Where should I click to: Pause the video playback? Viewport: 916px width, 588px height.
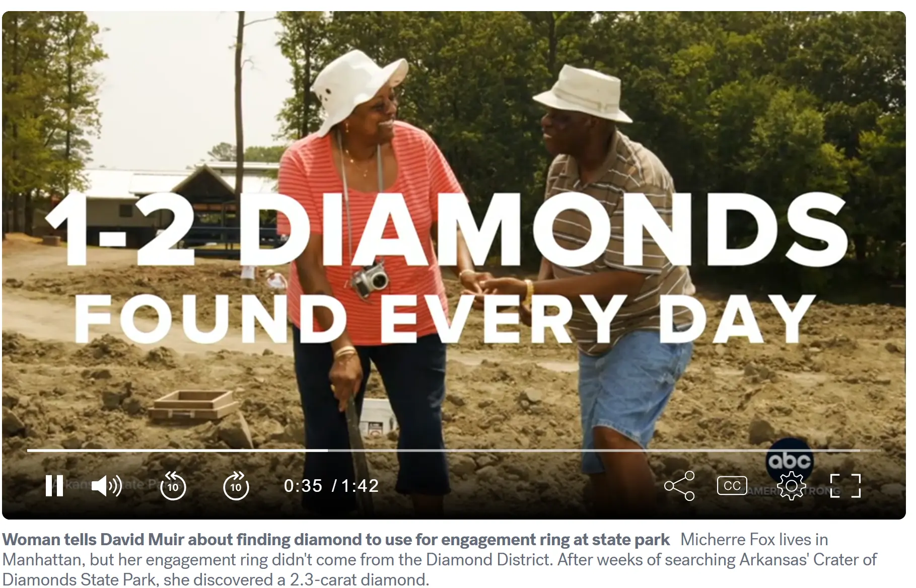(x=54, y=486)
